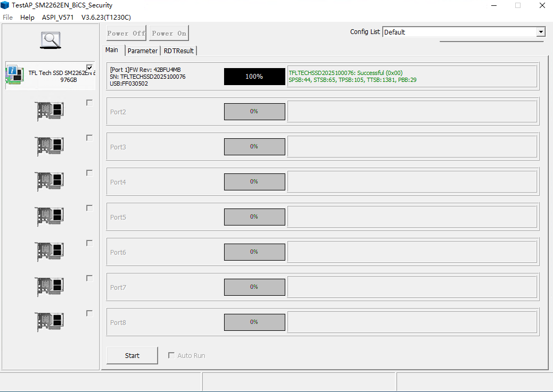The image size is (553, 392).
Task: Select the TFL Tech SSD device icon
Action: [x=14, y=76]
